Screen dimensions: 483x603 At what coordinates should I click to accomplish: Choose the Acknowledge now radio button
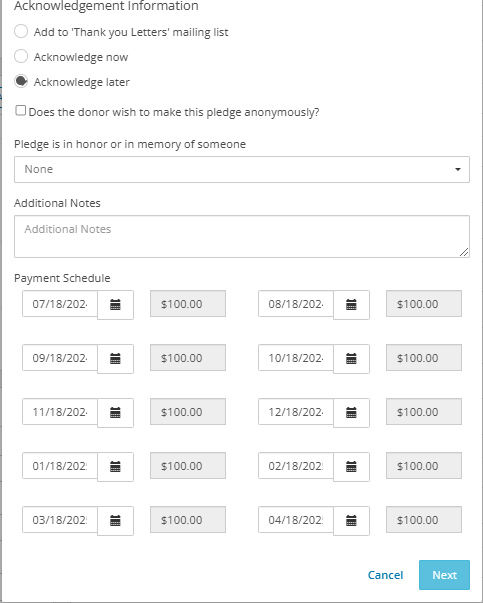21,56
